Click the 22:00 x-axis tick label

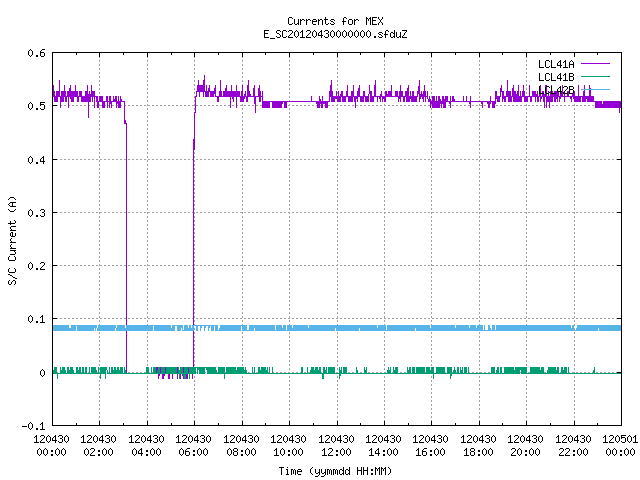point(573,452)
